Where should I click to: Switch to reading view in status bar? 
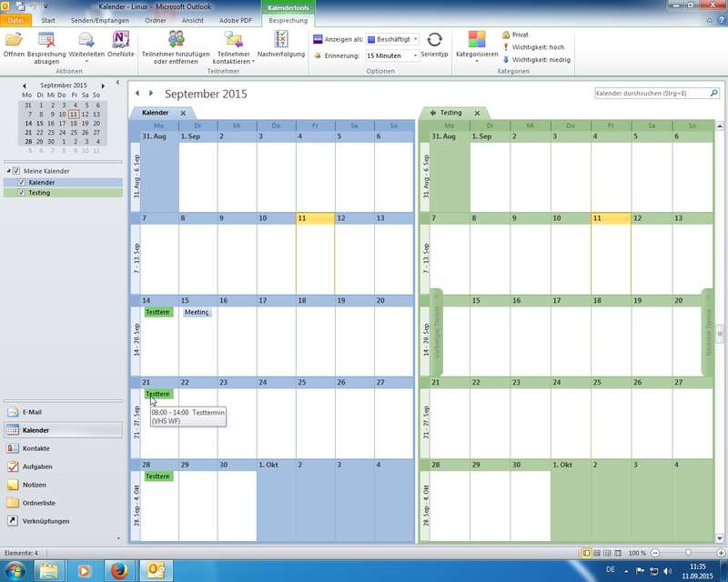click(x=618, y=553)
